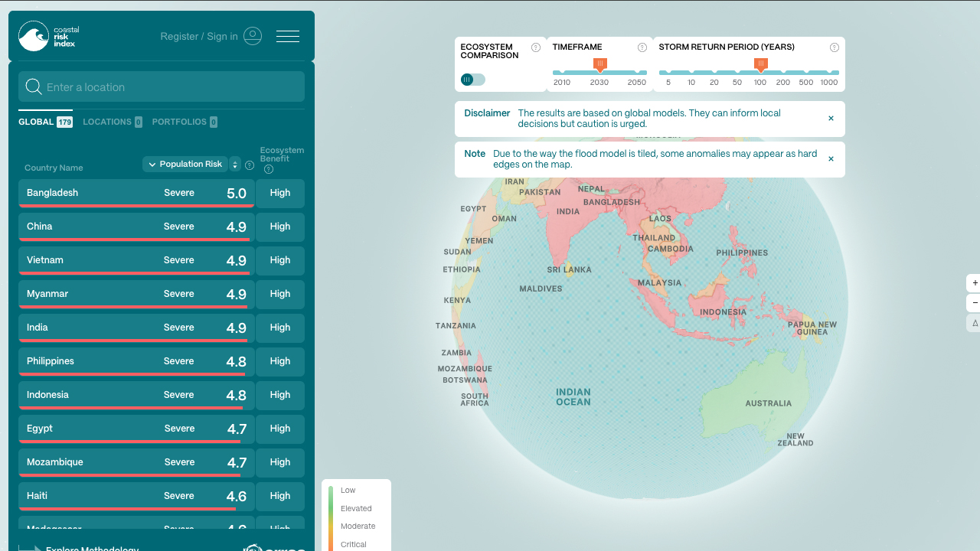
Task: Zoom in on the map
Action: 974,283
